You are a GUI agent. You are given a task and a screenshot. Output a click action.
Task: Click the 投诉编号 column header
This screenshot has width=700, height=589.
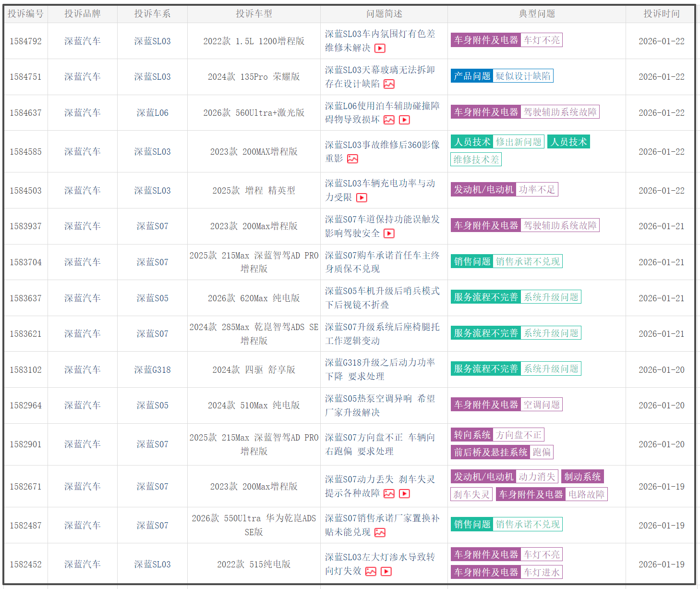pos(25,13)
